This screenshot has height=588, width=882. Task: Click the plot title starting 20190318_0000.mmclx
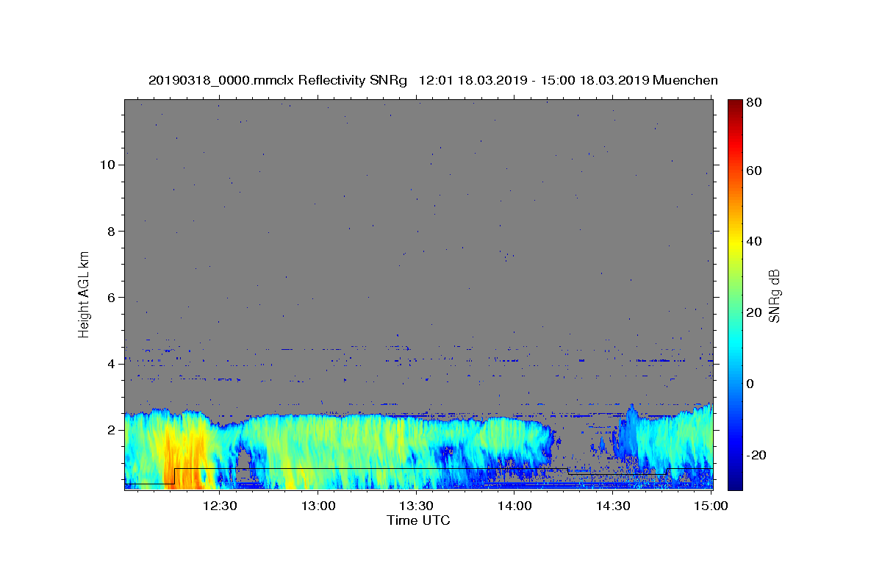click(x=433, y=80)
